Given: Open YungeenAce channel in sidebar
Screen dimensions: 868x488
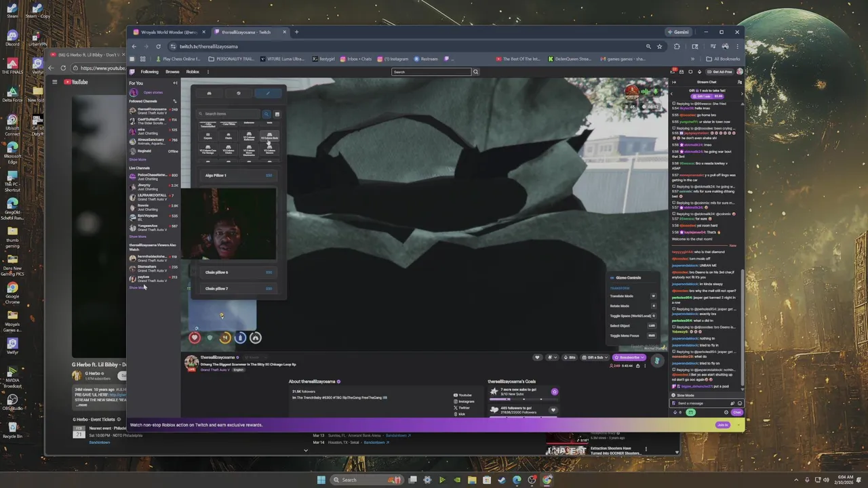Looking at the screenshot, I should click(153, 227).
